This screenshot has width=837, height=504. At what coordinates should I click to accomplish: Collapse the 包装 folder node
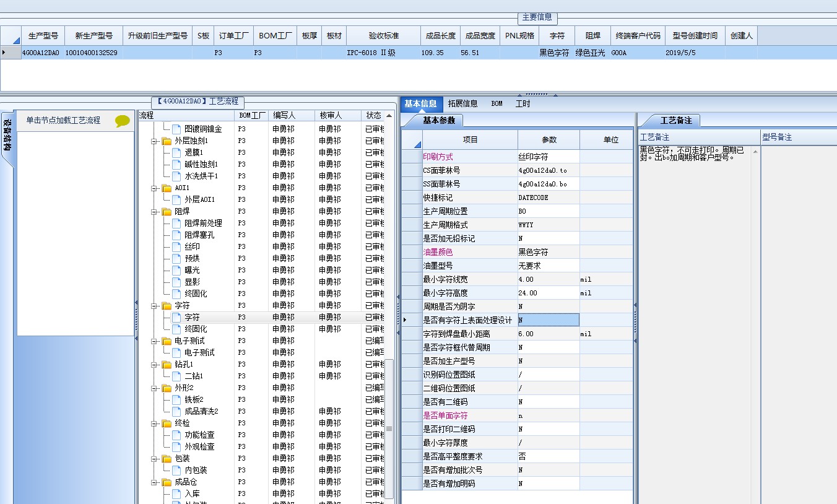click(x=154, y=459)
